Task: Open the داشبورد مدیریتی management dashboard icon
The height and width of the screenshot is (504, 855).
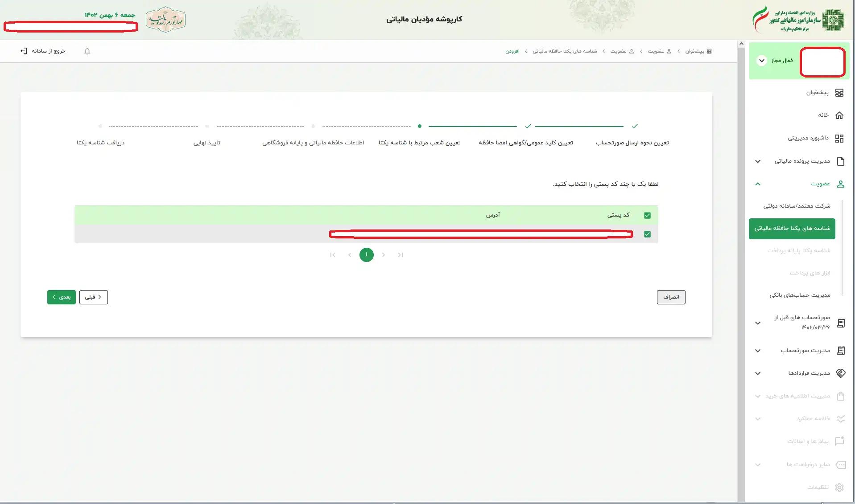Action: [840, 138]
